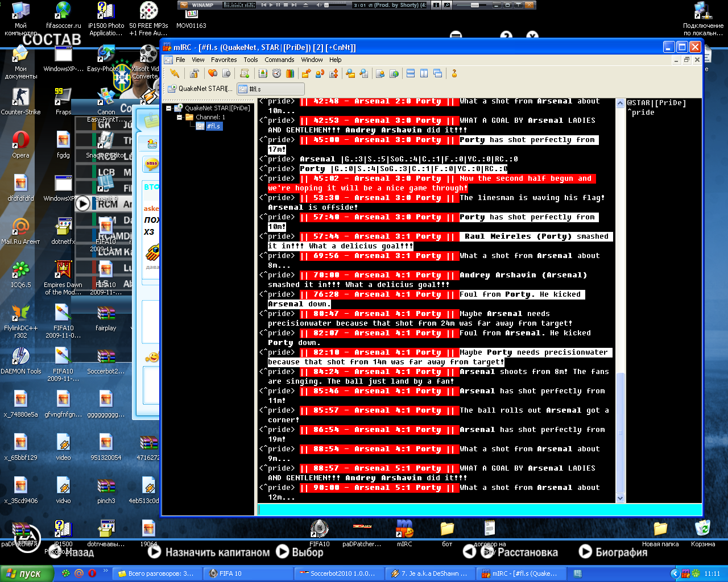Switch to Всего разговоров taskbar button
This screenshot has width=728, height=582.
coord(158,573)
